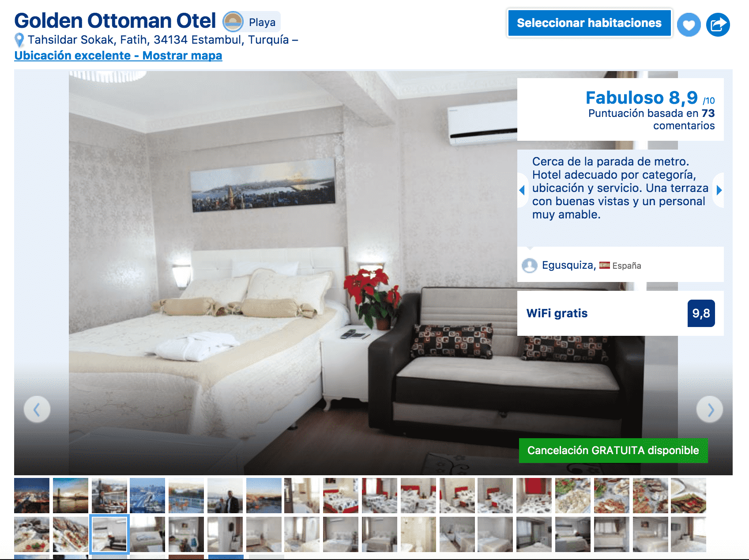Open the highlighted bedroom thumbnail
749x560 pixels.
pos(109,534)
